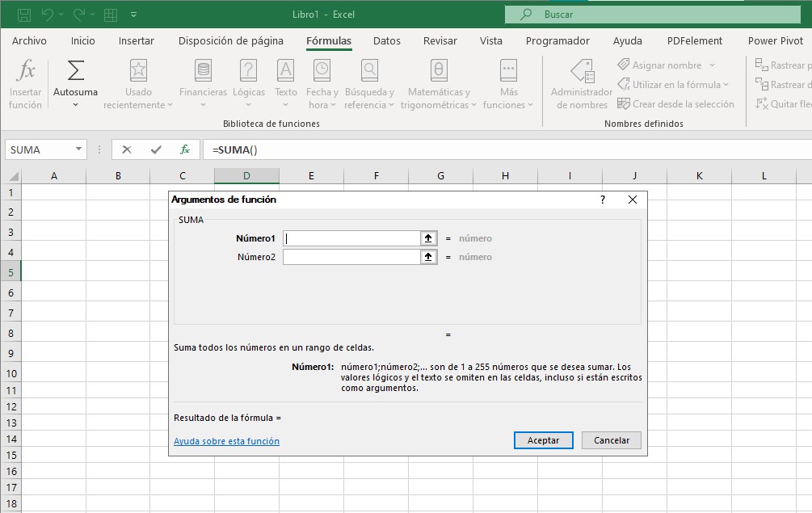
Task: Click the Aceptar button
Action: point(543,440)
